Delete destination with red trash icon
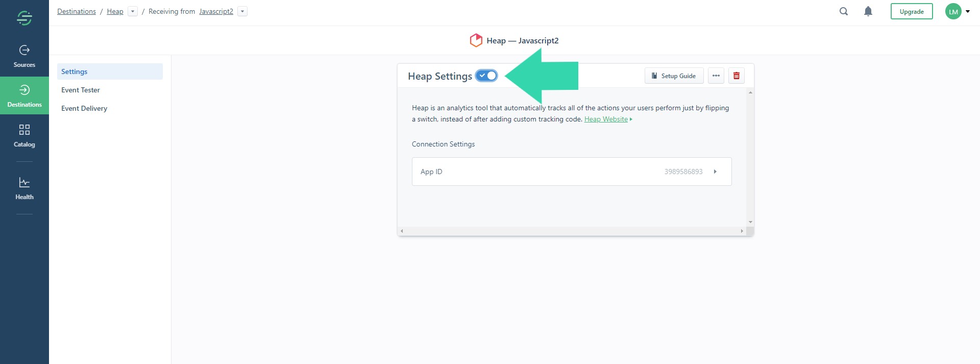The height and width of the screenshot is (364, 980). pos(736,76)
